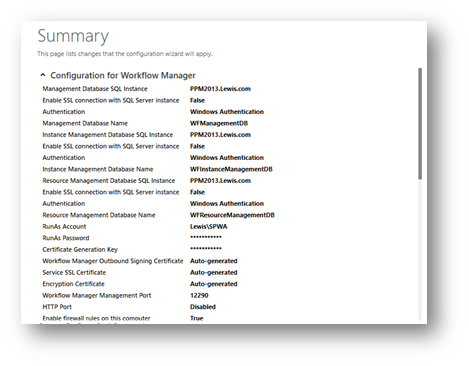469x366 pixels.
Task: Click the "WFResourceManagementDB" value
Action: pos(232,215)
